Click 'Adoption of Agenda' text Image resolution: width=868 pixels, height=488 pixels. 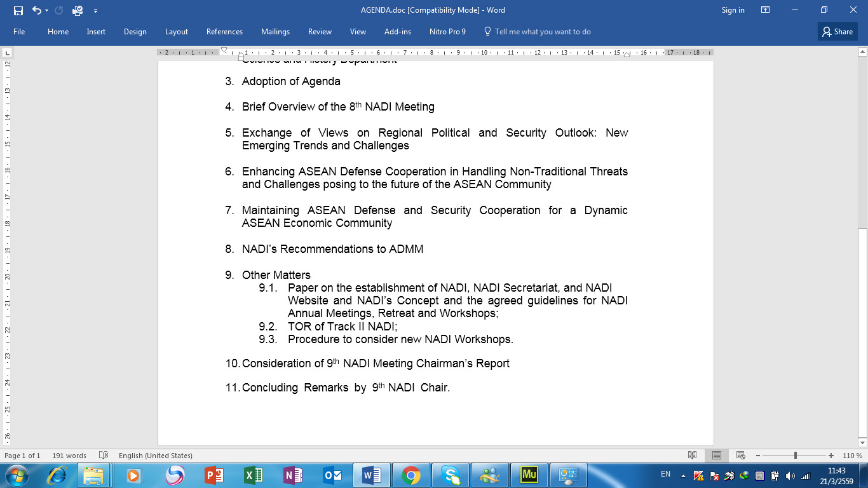[x=291, y=81]
